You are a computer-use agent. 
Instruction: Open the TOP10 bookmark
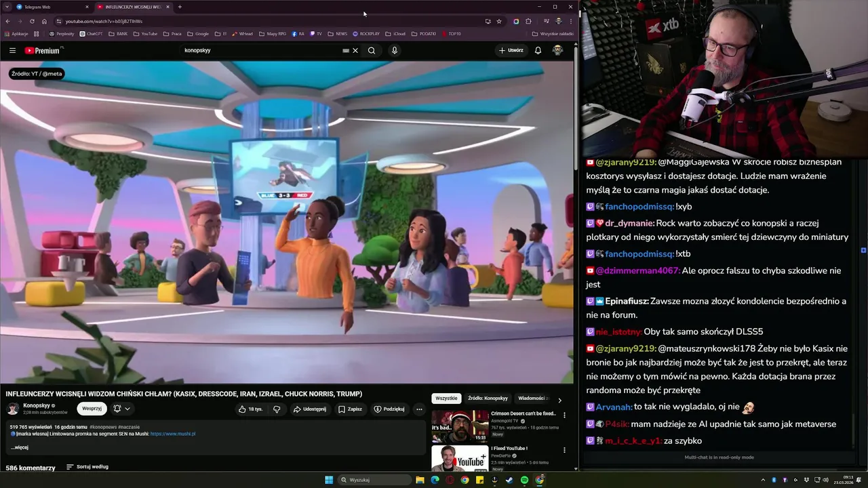451,33
